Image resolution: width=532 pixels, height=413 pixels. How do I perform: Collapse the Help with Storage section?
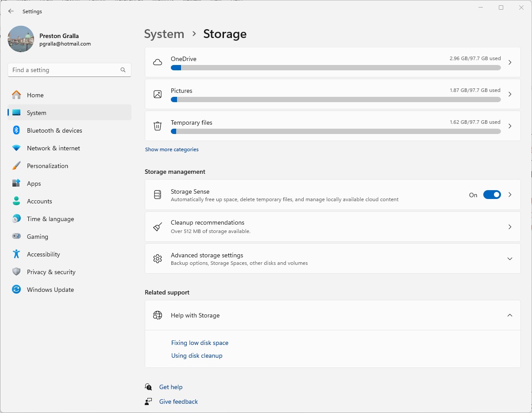point(510,315)
